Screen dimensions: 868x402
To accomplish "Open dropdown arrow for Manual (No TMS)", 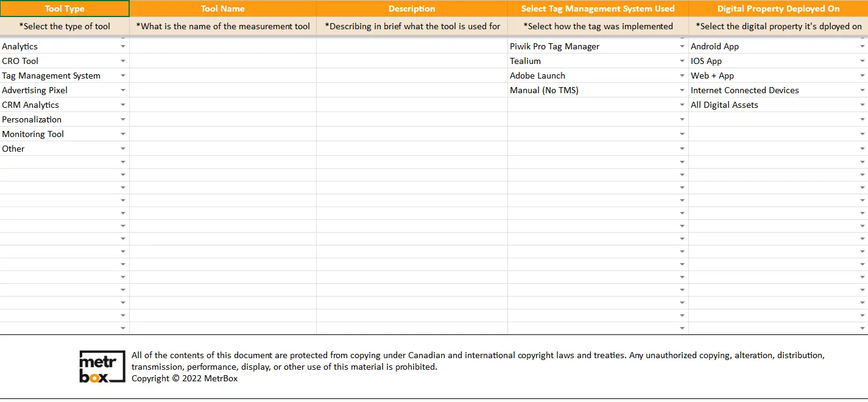I will click(x=682, y=90).
